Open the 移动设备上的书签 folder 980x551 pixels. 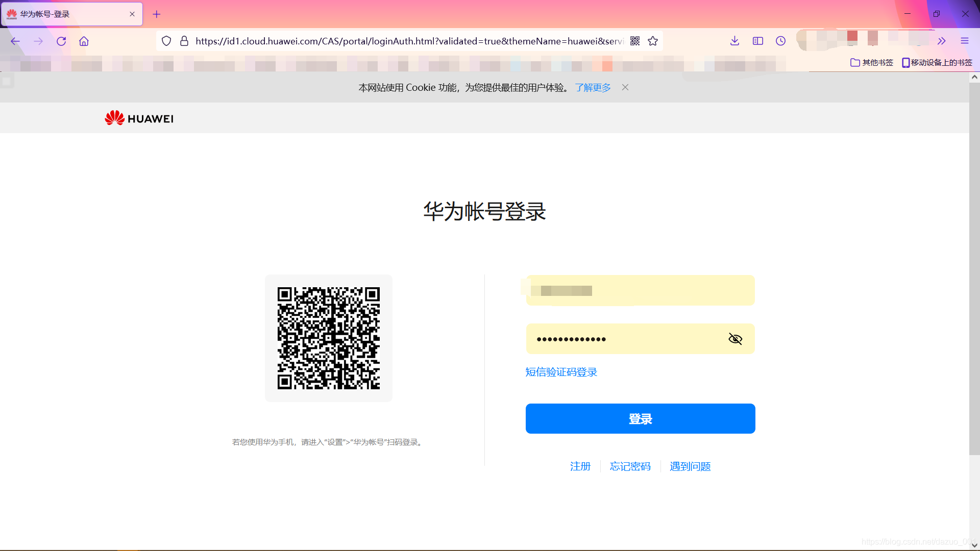[x=937, y=62]
